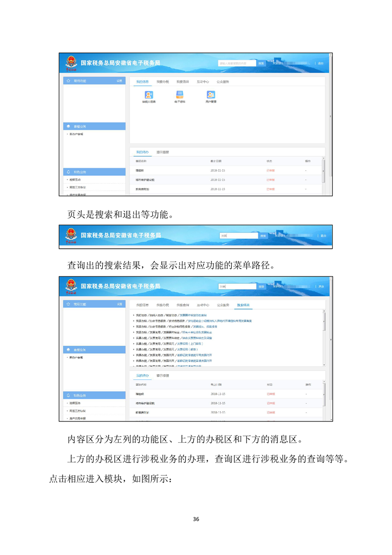Viewport: 392px width, 555px height.
Task: Click bell icon beside 特色业务 in search-results screenshot
Action: [x=68, y=395]
